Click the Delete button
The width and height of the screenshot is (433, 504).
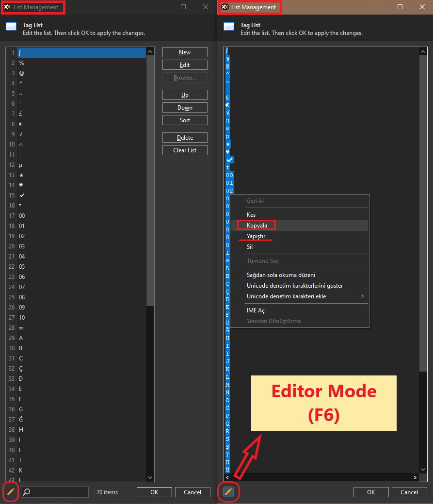(x=184, y=137)
